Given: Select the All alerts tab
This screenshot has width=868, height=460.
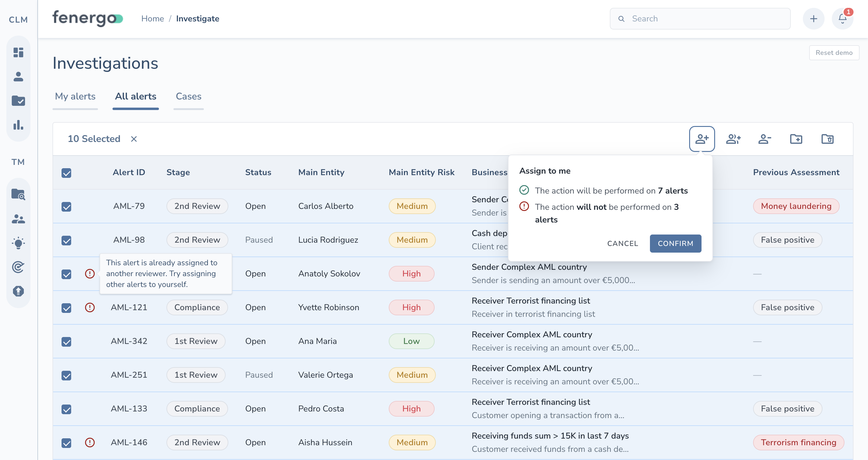Looking at the screenshot, I should (135, 96).
